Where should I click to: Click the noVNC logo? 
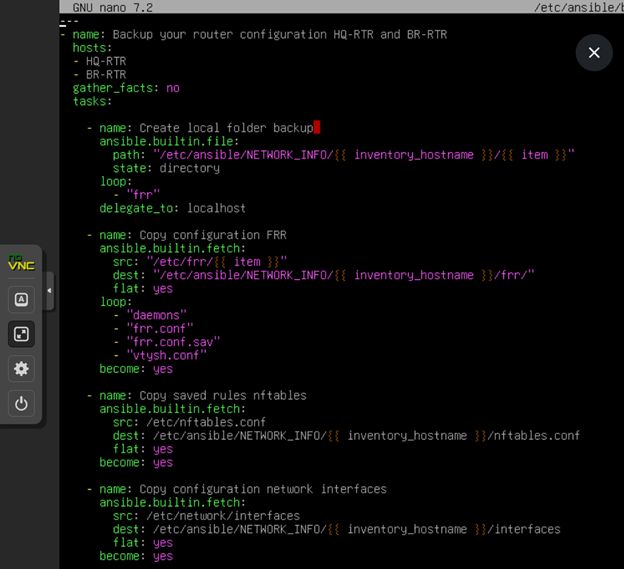[x=21, y=264]
